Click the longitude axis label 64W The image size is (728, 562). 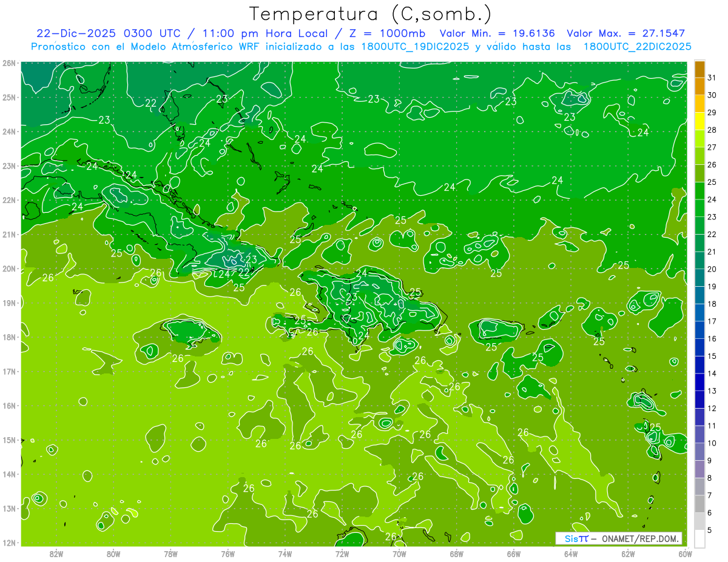pos(571,553)
